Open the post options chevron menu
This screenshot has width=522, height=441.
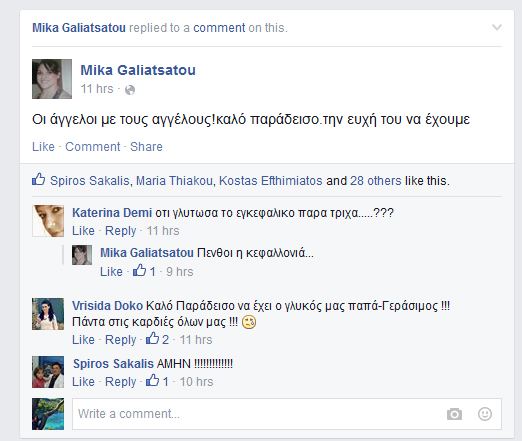[497, 27]
